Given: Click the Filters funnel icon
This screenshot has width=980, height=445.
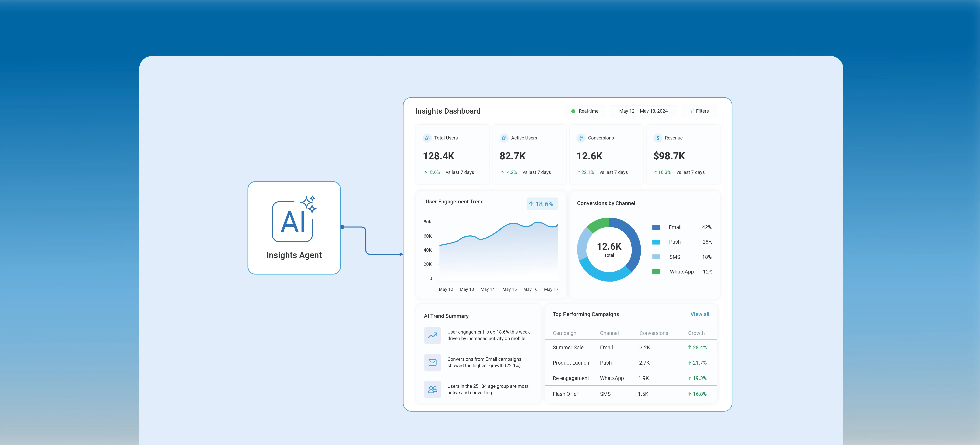Looking at the screenshot, I should click(692, 111).
